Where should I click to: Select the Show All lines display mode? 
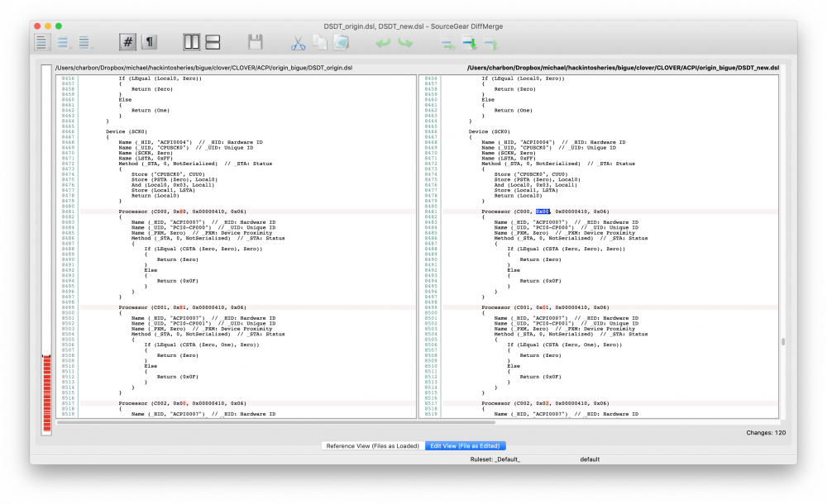41,42
